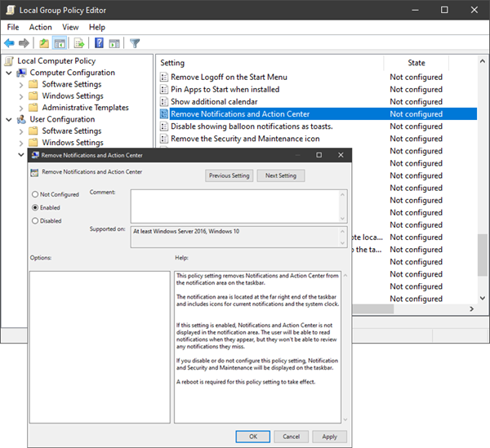490x448 pixels.
Task: Expand Administrative Templates under Computer Configuration
Action: [x=20, y=108]
